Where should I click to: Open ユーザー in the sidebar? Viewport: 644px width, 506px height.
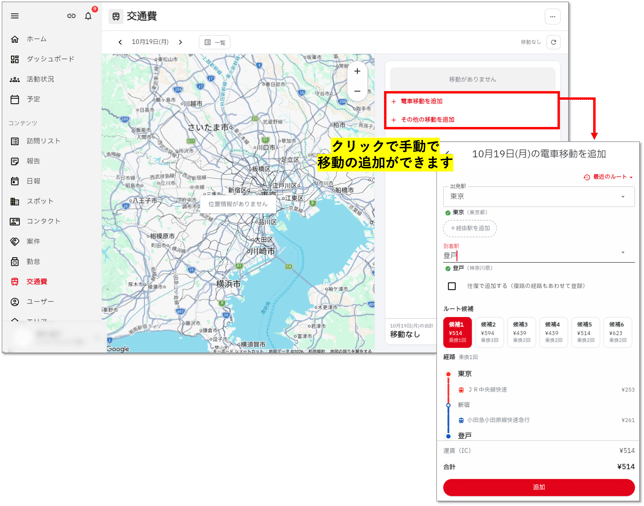click(32, 302)
